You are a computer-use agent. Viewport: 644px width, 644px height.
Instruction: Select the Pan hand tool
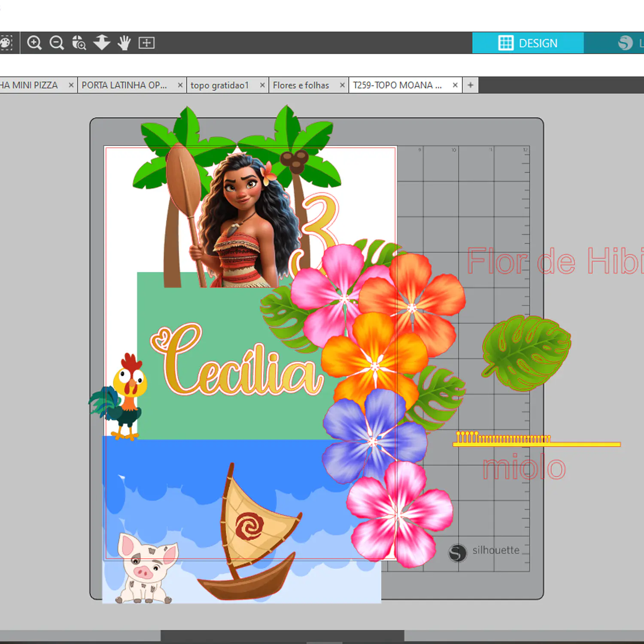[x=125, y=43]
